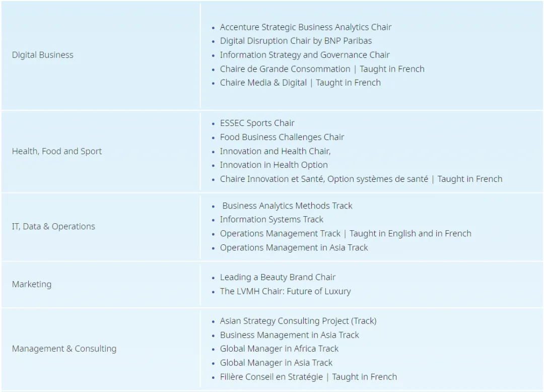
Task: Open Food Business Challenges Chair
Action: (x=282, y=138)
